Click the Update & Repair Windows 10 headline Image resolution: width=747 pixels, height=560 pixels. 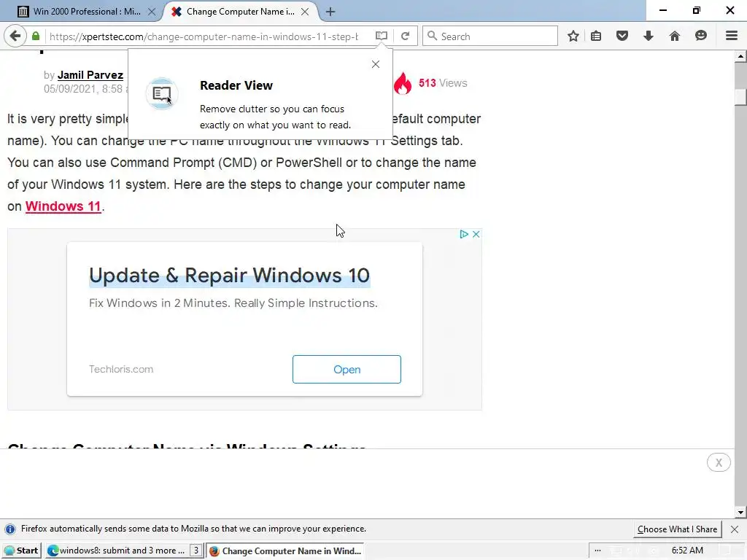[229, 275]
